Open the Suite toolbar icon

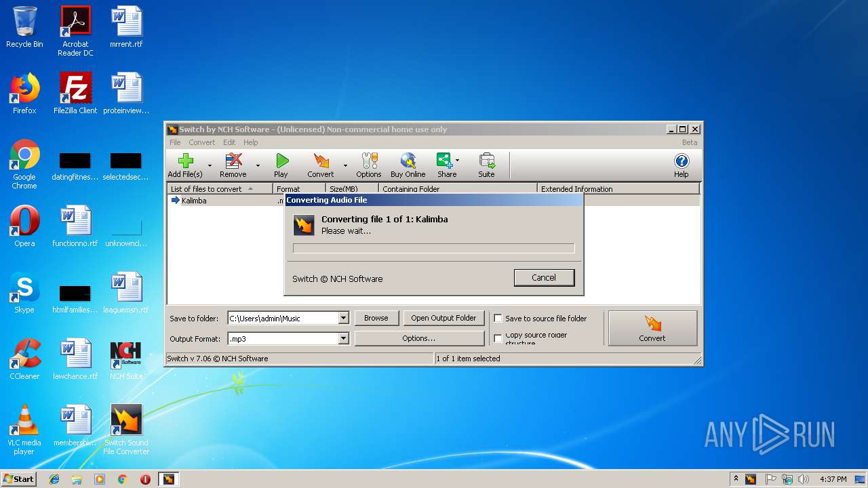(487, 165)
